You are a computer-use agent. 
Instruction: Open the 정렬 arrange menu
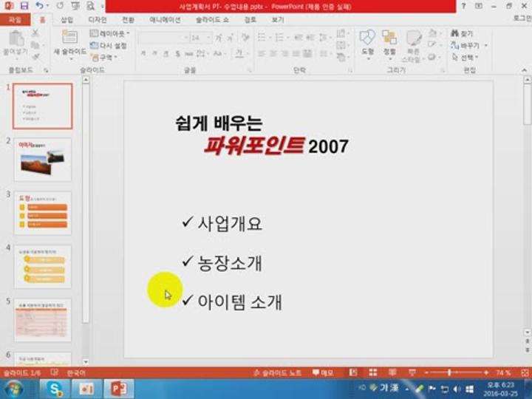point(389,44)
